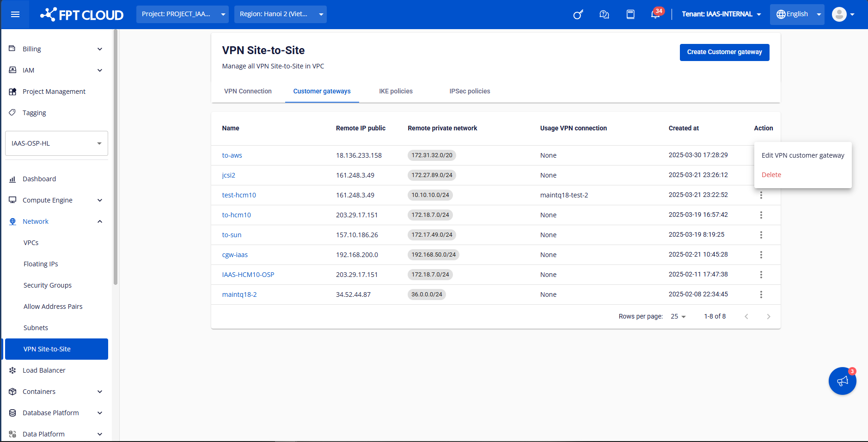Switch to the VPN Connection tab
This screenshot has width=868, height=442.
pos(248,91)
